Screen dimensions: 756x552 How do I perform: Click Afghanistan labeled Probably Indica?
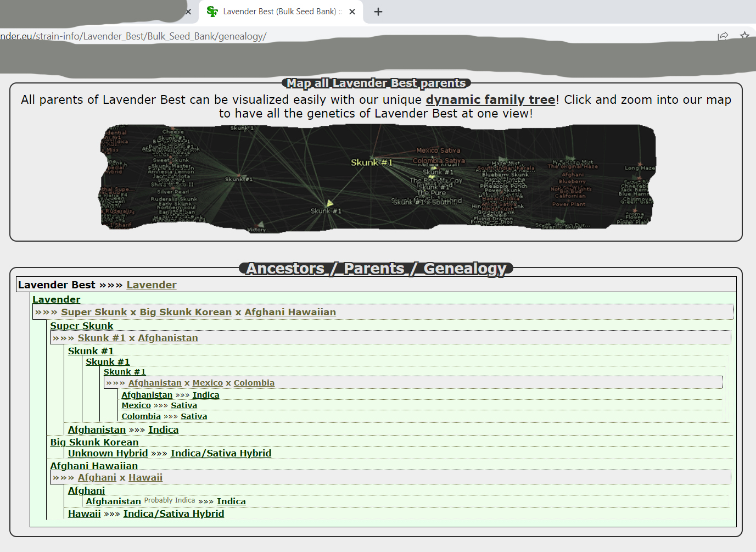click(x=113, y=501)
